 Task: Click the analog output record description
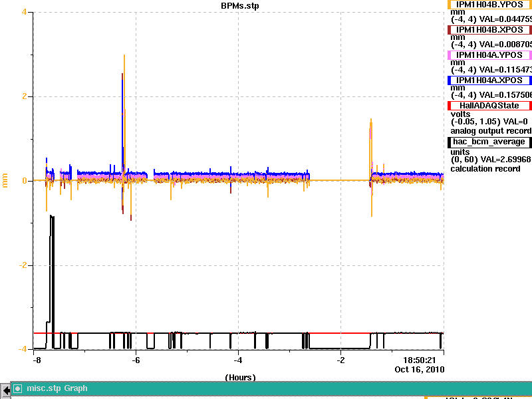491,131
